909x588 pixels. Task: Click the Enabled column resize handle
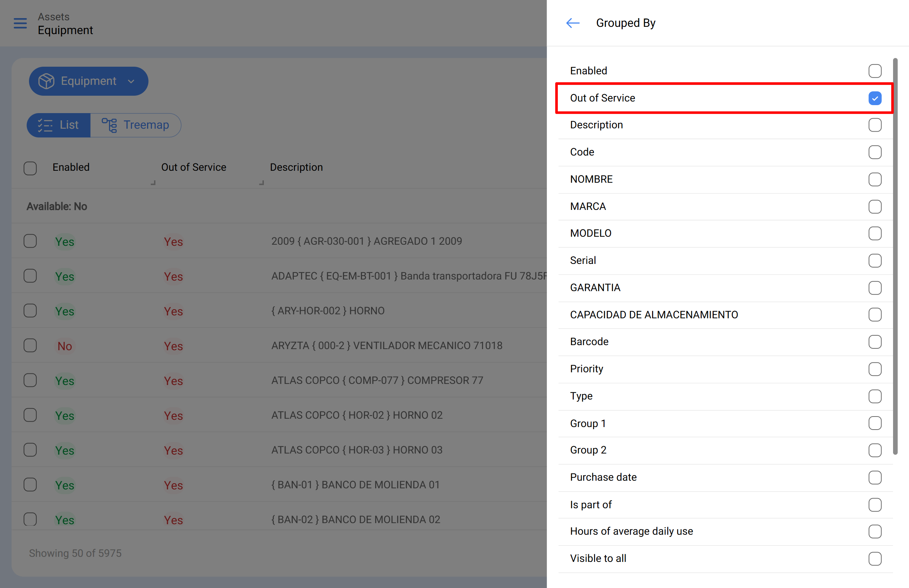click(x=153, y=183)
